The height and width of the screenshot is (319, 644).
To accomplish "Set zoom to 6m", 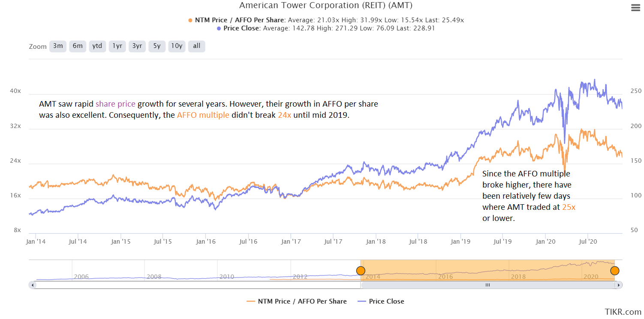I will (x=78, y=46).
